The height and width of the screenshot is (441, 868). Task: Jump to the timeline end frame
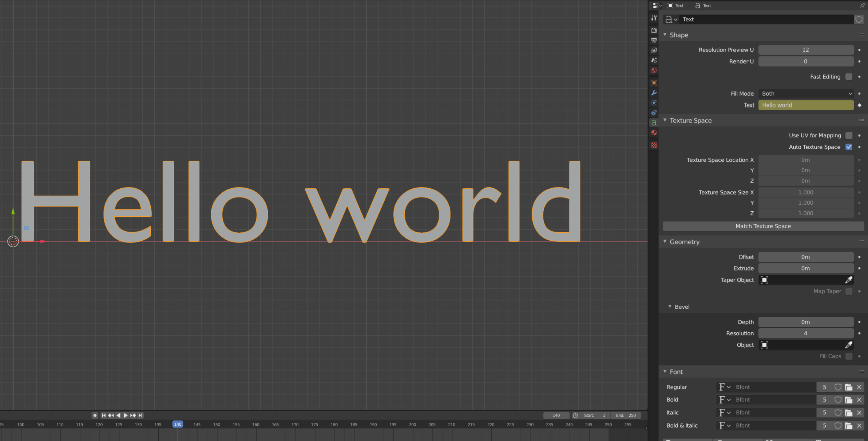140,415
